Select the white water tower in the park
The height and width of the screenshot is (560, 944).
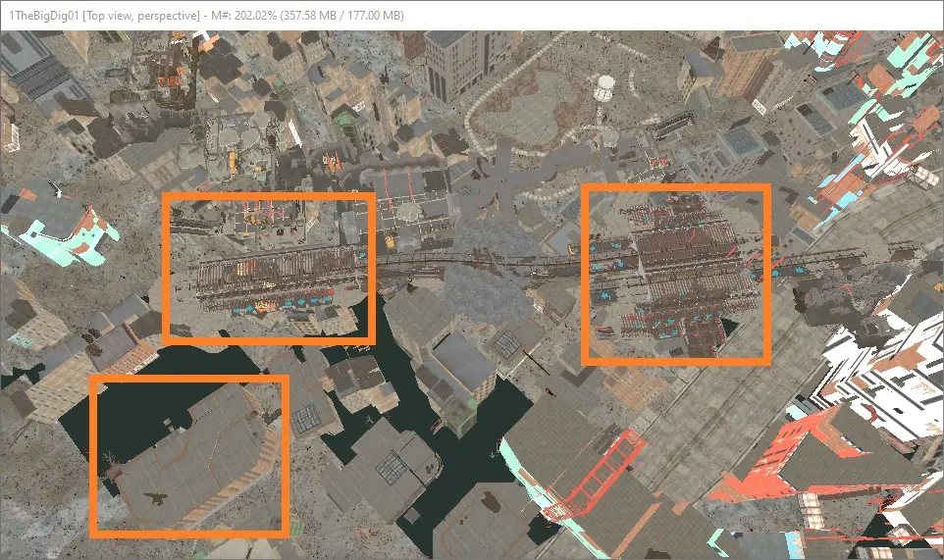pyautogui.click(x=603, y=89)
